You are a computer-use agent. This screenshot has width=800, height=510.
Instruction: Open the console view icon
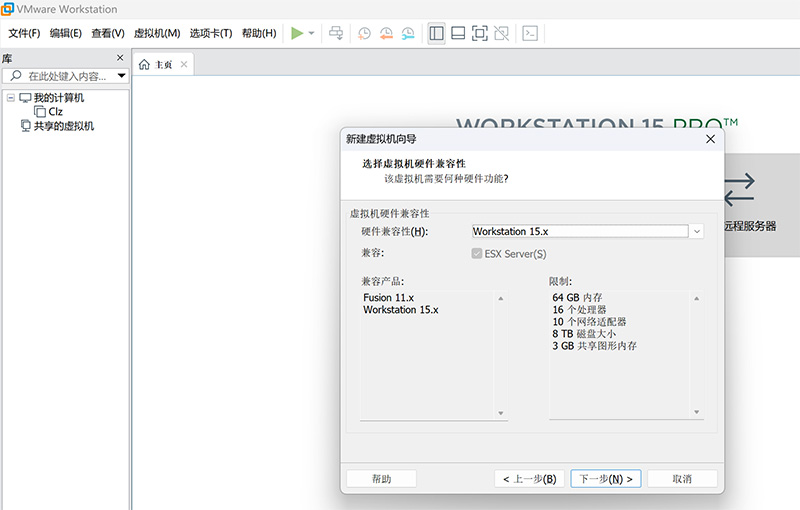pyautogui.click(x=530, y=34)
